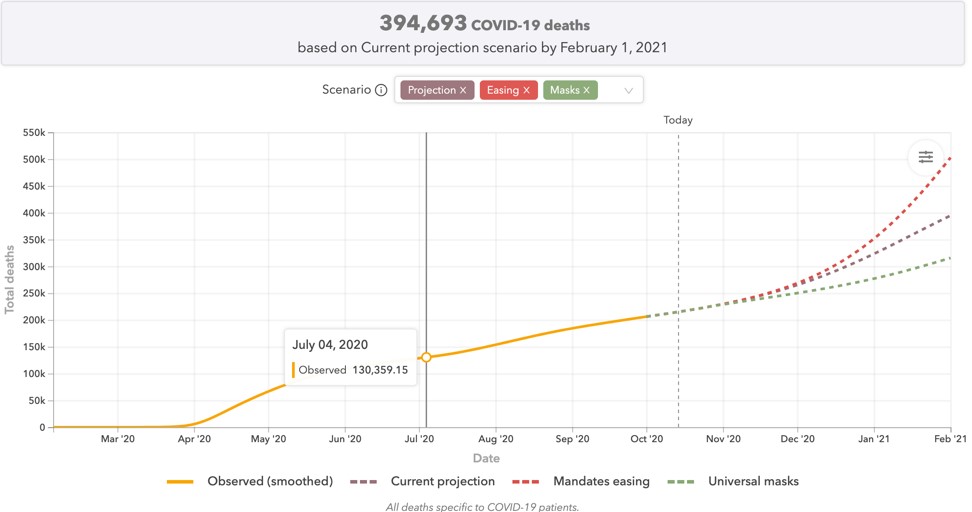Click the red Mandates easing legend swatch
Viewport: 972px width, 512px height.
coord(527,481)
